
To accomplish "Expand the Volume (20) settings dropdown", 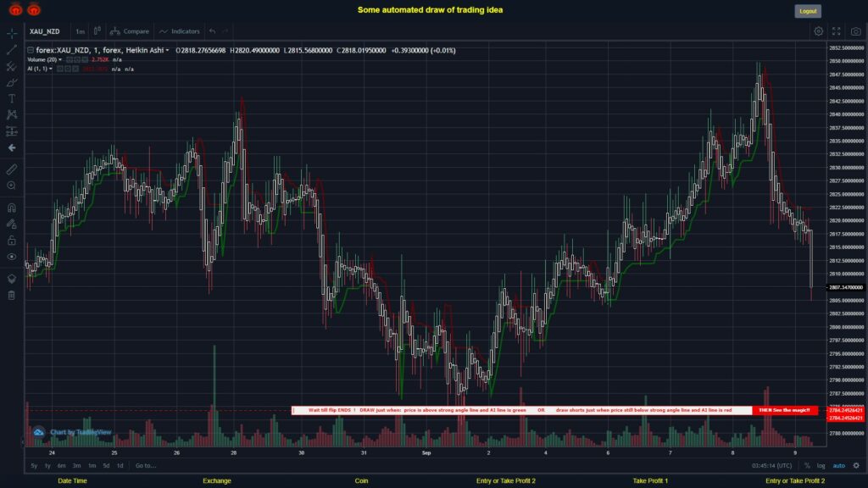I will [x=59, y=60].
